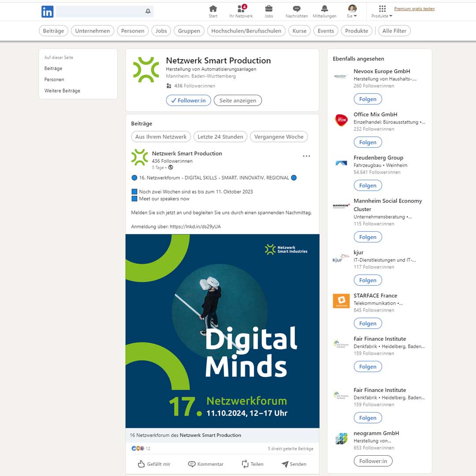The image size is (476, 476).
Task: Click the followers people icon beside 436
Action: 169,86
